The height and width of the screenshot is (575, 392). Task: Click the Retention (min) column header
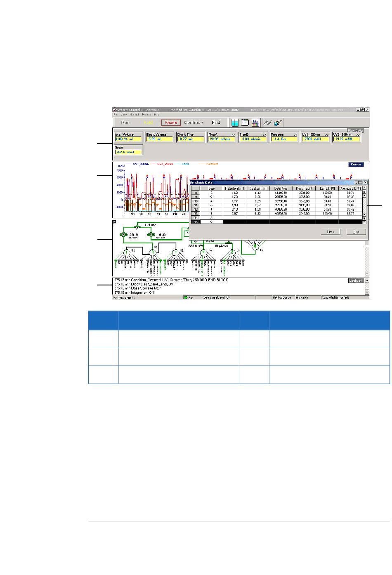pyautogui.click(x=234, y=188)
